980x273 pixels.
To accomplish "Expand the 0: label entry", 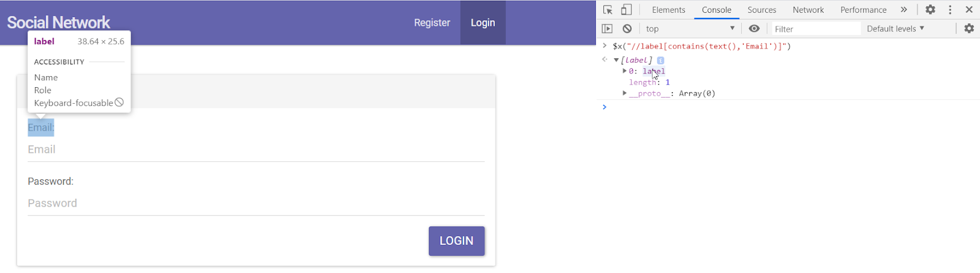I will (624, 71).
